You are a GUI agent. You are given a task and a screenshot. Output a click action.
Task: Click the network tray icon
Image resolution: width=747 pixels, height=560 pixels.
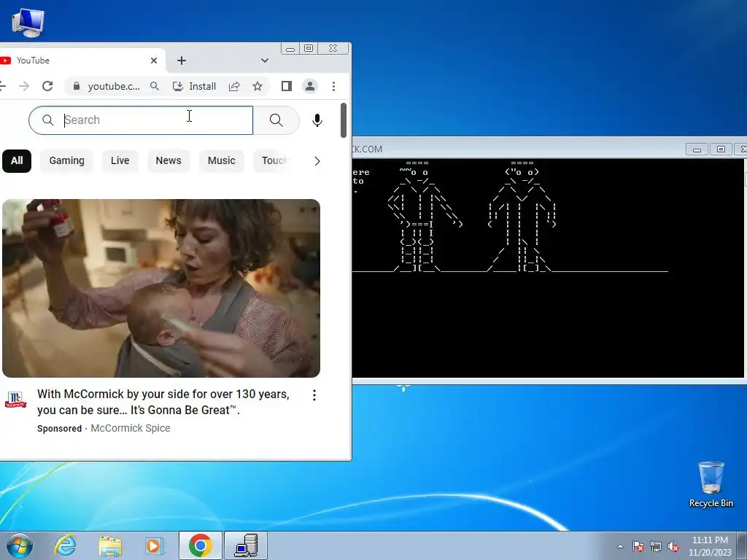(x=656, y=546)
